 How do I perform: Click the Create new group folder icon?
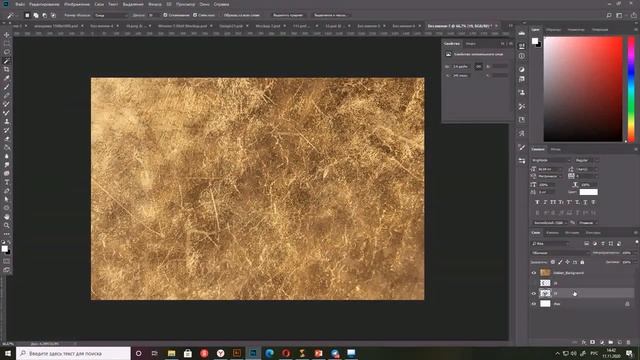[x=611, y=342]
